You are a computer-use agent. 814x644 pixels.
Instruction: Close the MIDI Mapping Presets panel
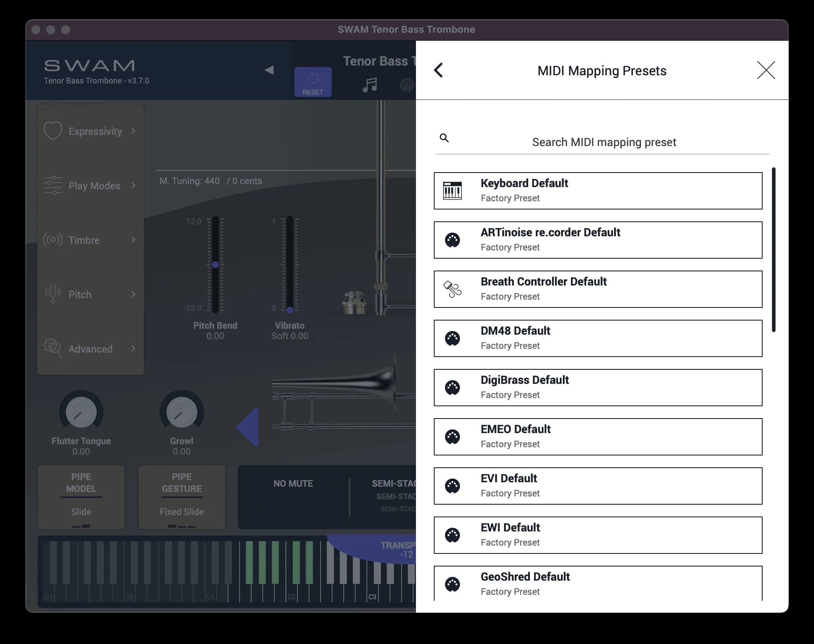pyautogui.click(x=766, y=70)
